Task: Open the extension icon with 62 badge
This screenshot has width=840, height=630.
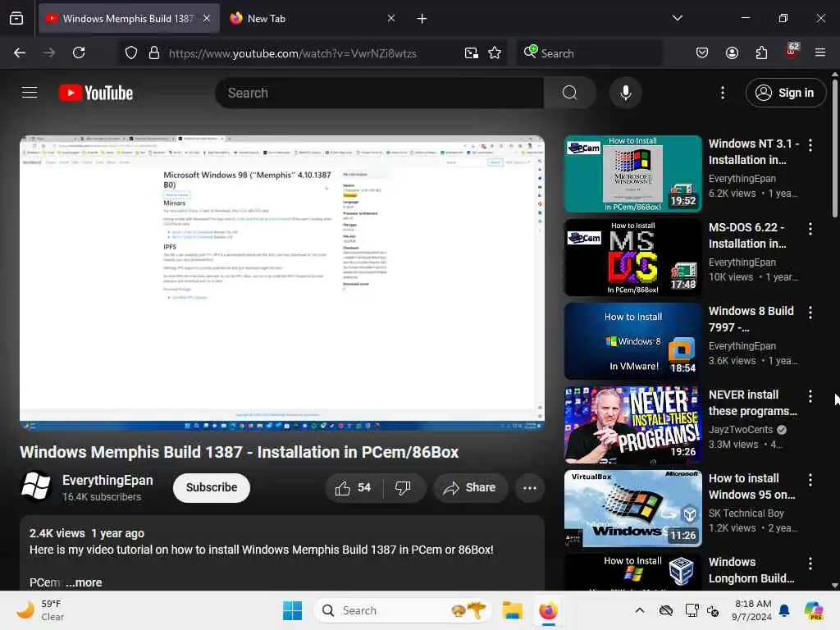Action: [x=792, y=51]
